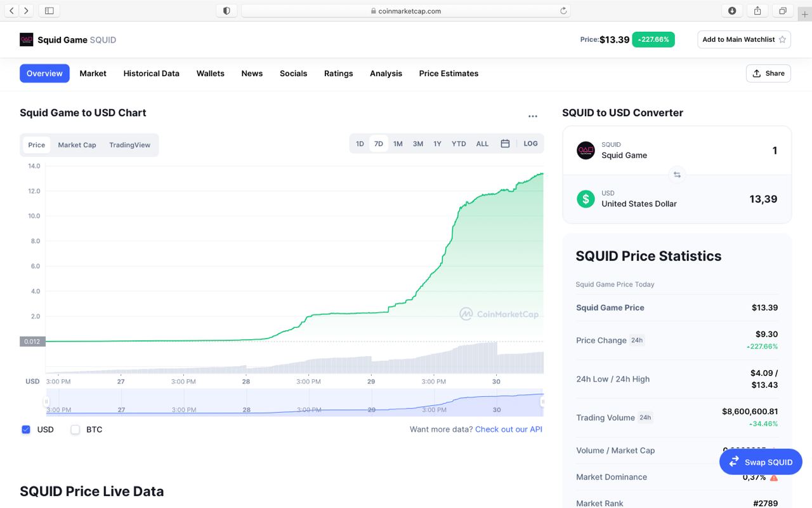
Task: Switch to the Socials tab
Action: [293, 73]
